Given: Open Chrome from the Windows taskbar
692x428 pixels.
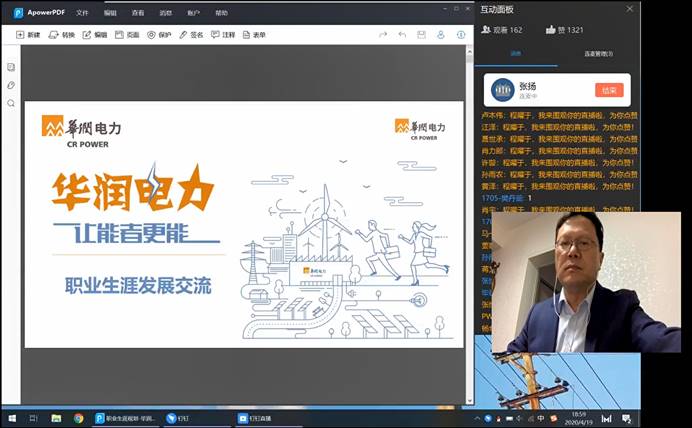Looking at the screenshot, I should tap(78, 418).
